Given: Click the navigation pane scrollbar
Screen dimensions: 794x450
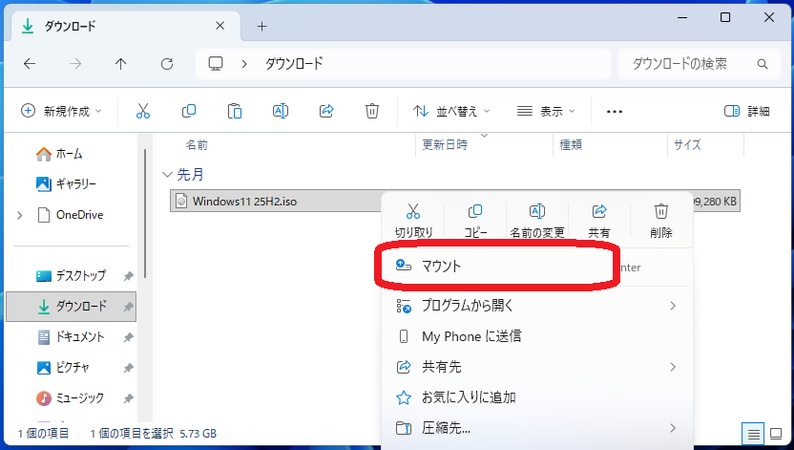Looking at the screenshot, I should (145, 213).
